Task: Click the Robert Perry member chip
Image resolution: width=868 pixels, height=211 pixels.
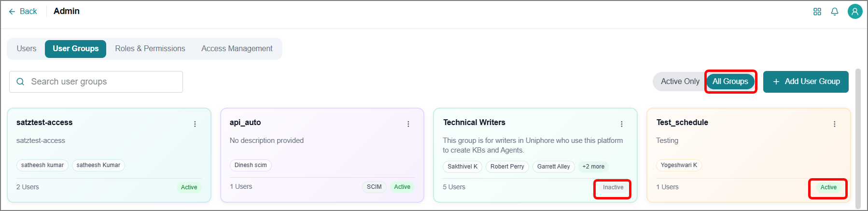Action: (507, 167)
